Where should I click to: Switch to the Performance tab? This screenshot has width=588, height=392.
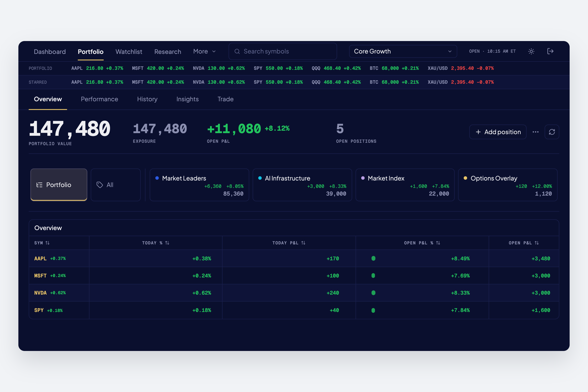pos(99,99)
